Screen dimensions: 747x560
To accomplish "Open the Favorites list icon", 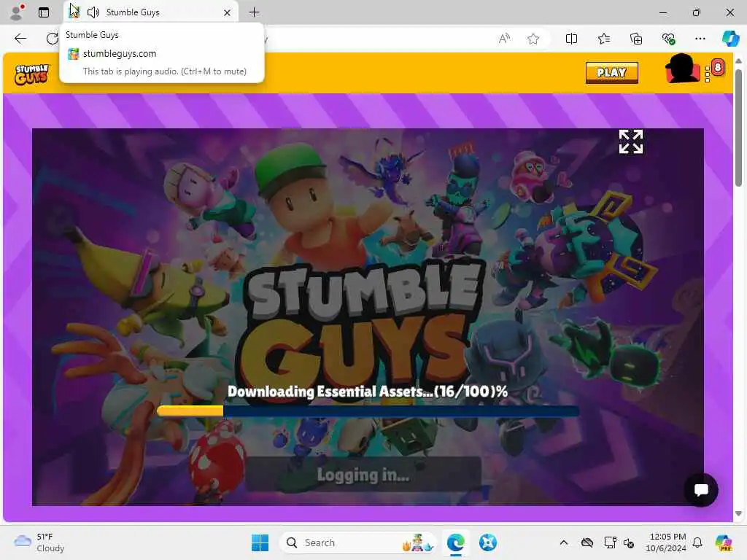I will coord(603,39).
